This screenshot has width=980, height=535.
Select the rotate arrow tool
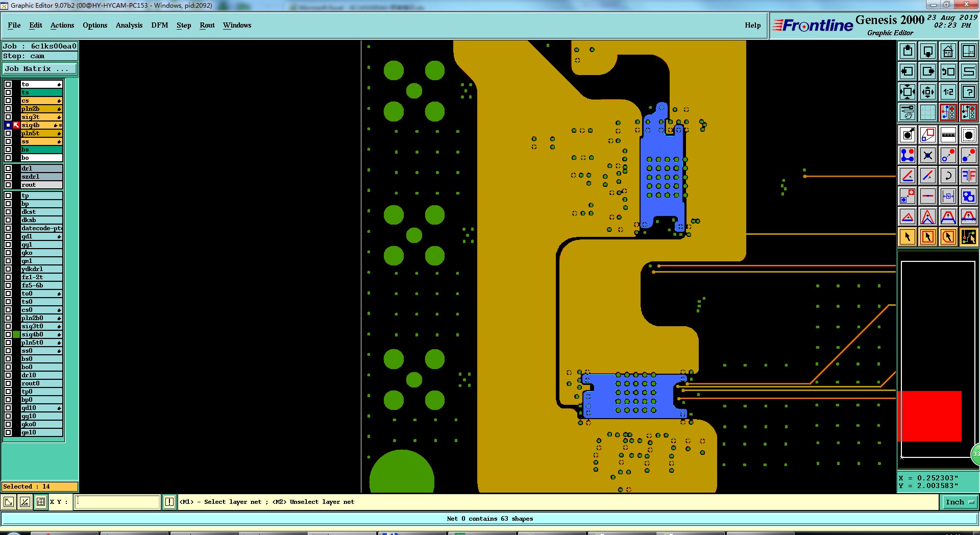[948, 176]
